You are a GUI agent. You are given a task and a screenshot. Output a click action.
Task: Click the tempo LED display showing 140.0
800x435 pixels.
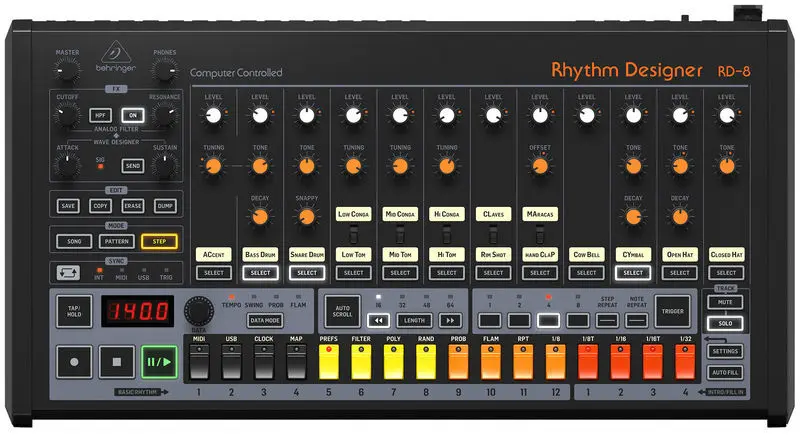(x=137, y=311)
